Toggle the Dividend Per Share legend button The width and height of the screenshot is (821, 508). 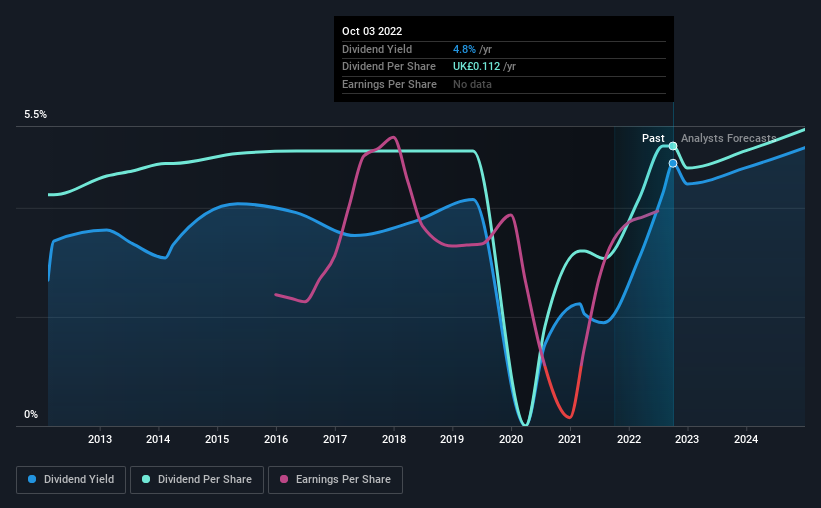(197, 480)
